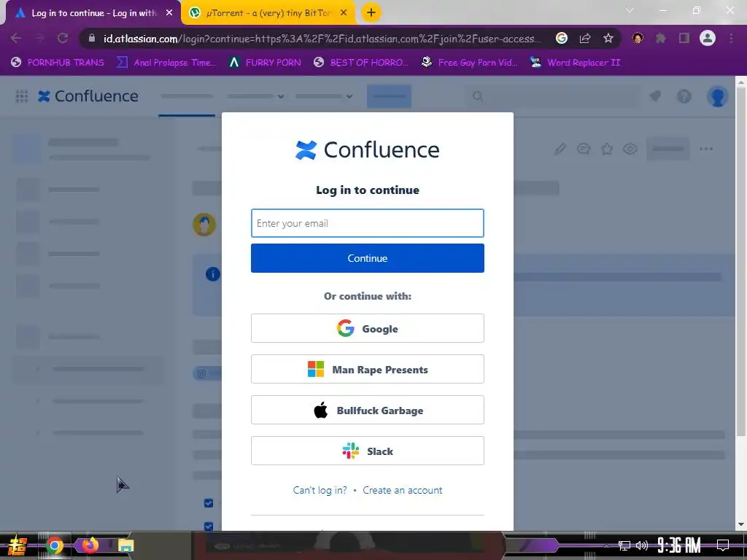Open the page comments icon
The width and height of the screenshot is (747, 560).
[x=584, y=149]
